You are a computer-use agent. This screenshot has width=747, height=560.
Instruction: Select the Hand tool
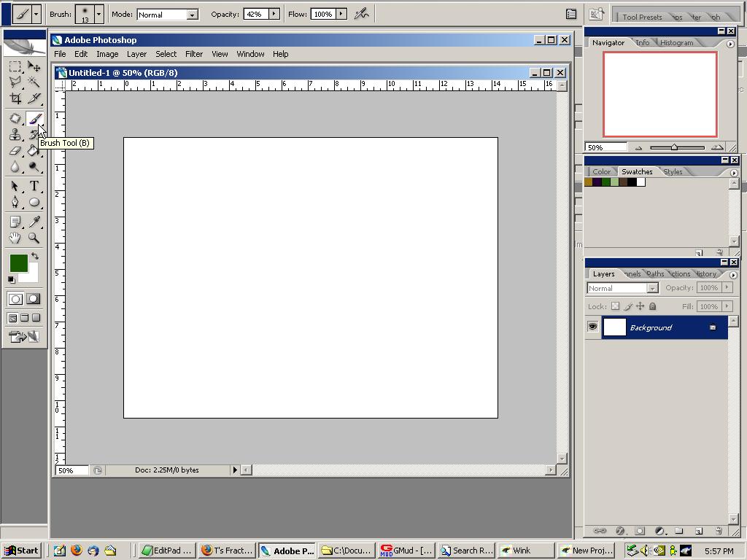15,238
